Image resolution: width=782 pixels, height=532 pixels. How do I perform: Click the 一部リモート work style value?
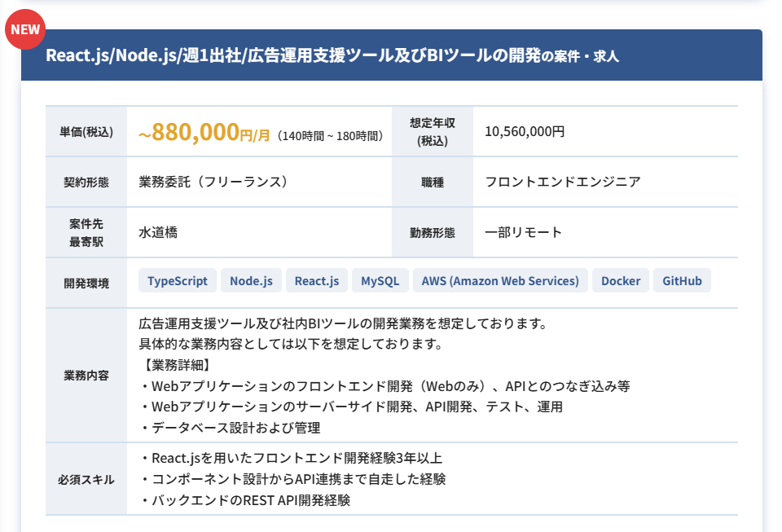click(x=523, y=232)
